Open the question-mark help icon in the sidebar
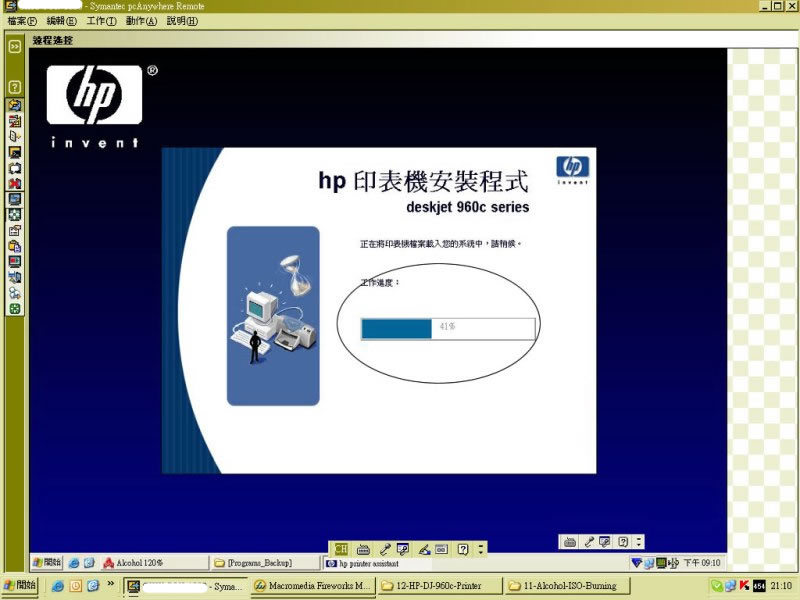 pyautogui.click(x=15, y=87)
